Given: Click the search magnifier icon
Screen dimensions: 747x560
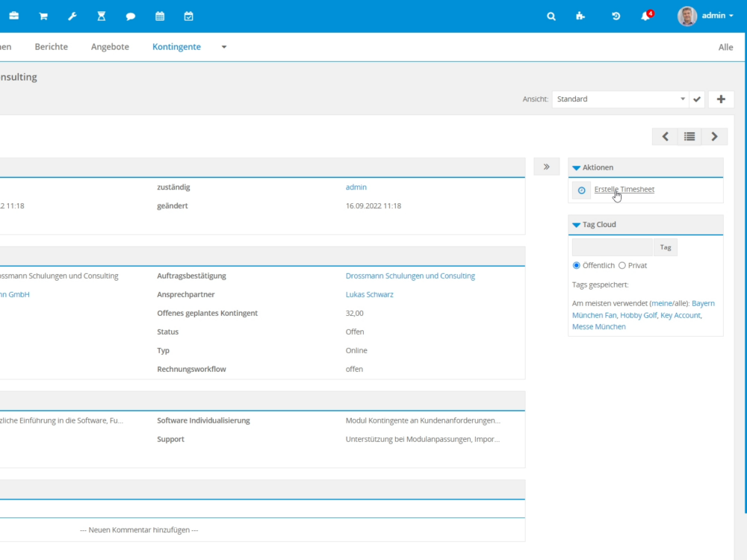Looking at the screenshot, I should [x=551, y=16].
